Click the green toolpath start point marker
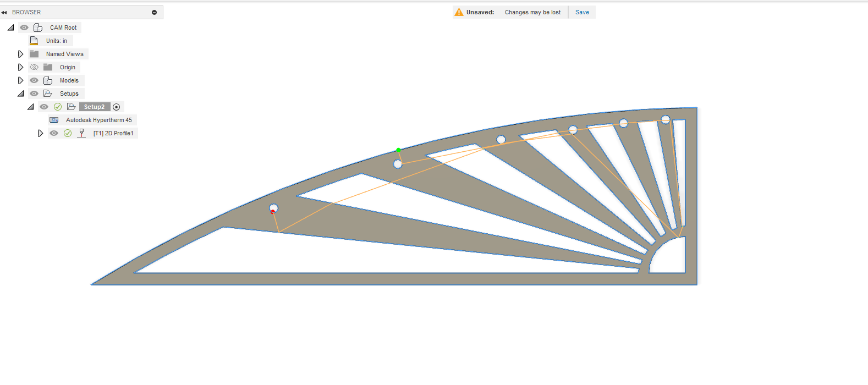The height and width of the screenshot is (385, 868). point(399,150)
